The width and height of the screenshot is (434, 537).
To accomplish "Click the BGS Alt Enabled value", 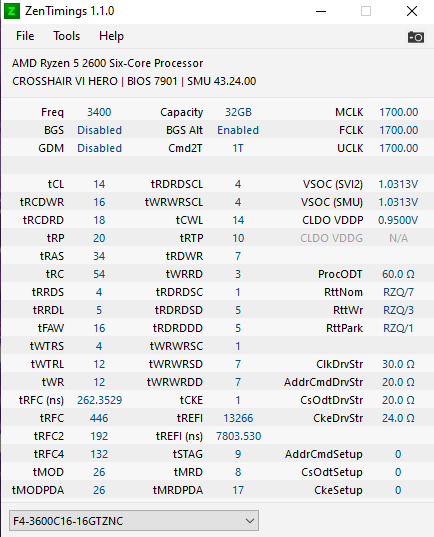I will pos(238,130).
